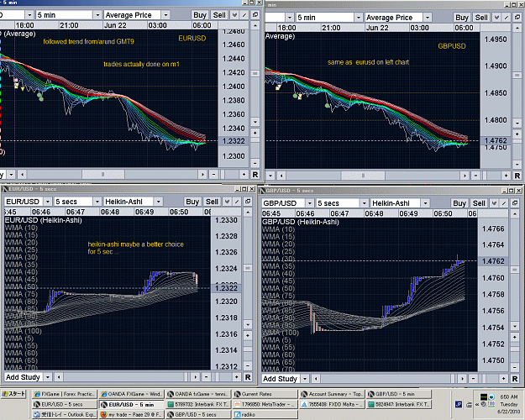Switch to the Current Rates taskbar window
Image resolution: width=525 pixels, height=420 pixels.
(265, 394)
